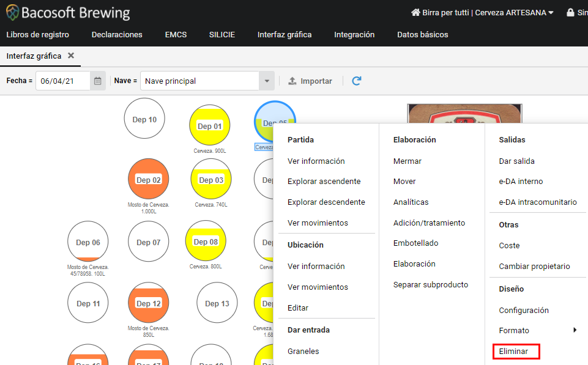Open the EMCS menu
Viewport: 588px width, 365px height.
click(x=176, y=34)
